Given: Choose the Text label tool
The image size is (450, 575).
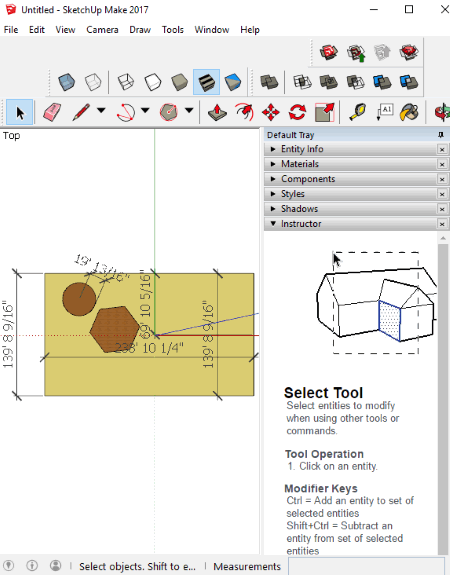Looking at the screenshot, I should [384, 112].
